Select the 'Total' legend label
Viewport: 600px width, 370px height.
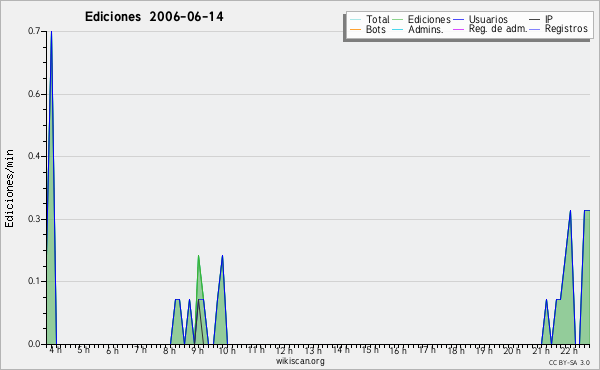tap(378, 19)
